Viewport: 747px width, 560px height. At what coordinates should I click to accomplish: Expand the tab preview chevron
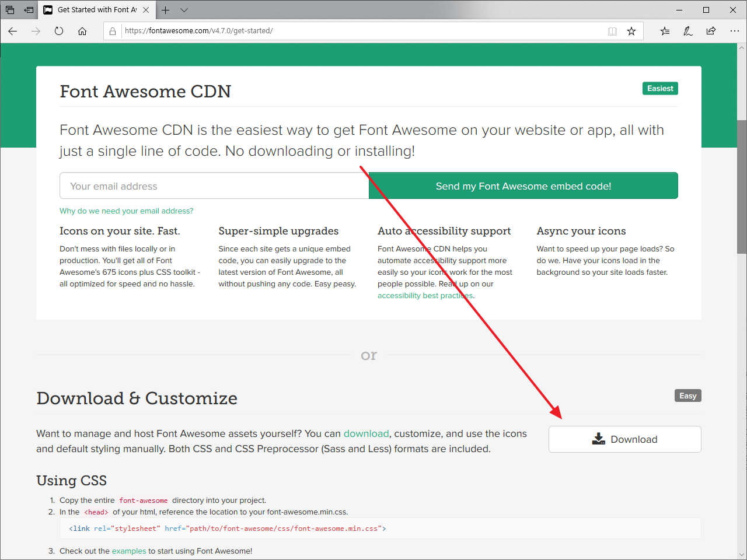click(184, 10)
